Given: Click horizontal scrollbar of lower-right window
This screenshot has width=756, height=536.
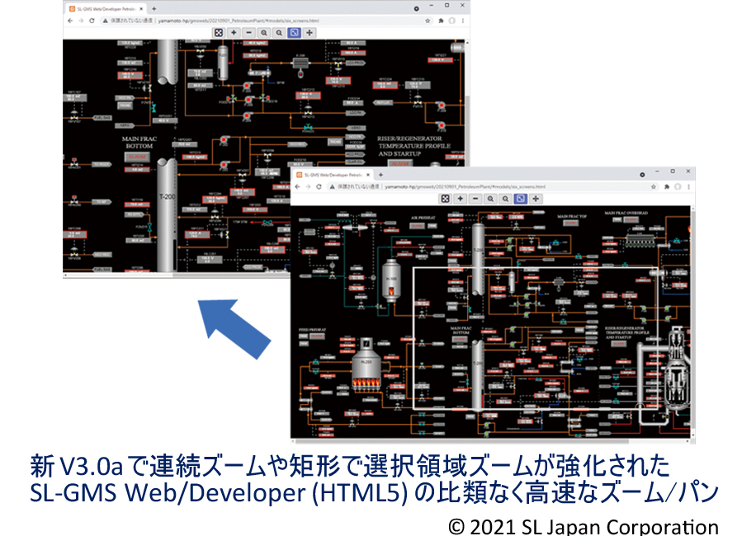Looking at the screenshot, I should [492, 440].
